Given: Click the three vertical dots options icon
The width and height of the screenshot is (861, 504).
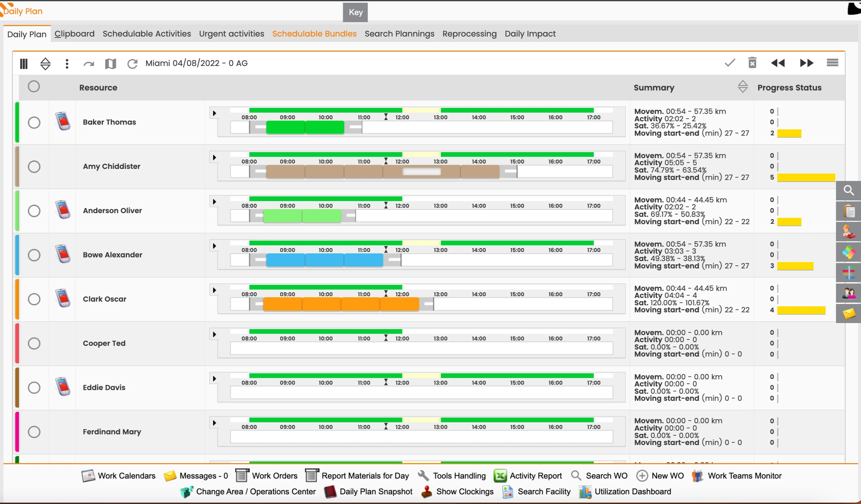Looking at the screenshot, I should point(67,64).
